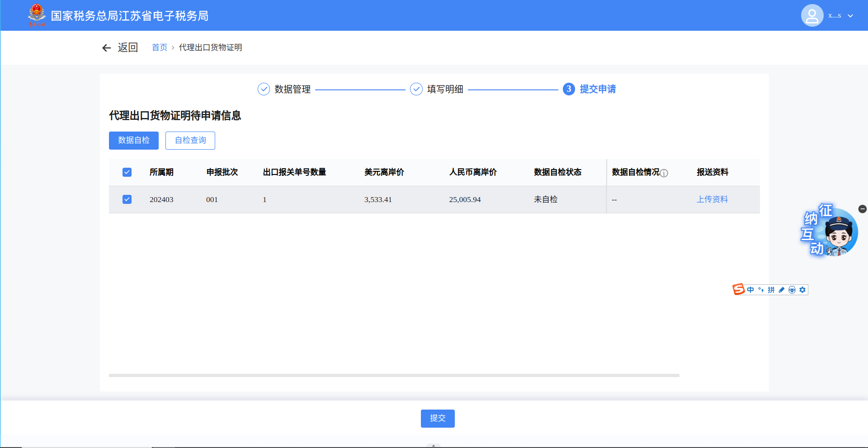The width and height of the screenshot is (868, 448).
Task: Click the 数据自检 button
Action: [134, 141]
